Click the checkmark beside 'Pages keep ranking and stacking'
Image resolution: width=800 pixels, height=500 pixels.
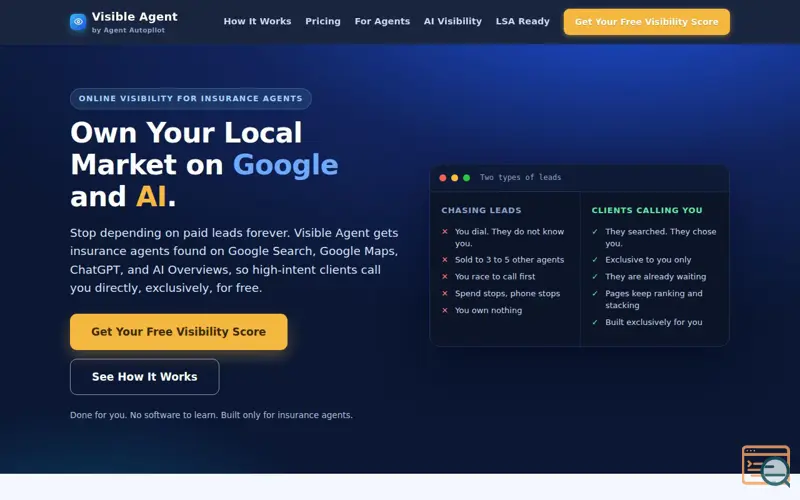click(595, 293)
